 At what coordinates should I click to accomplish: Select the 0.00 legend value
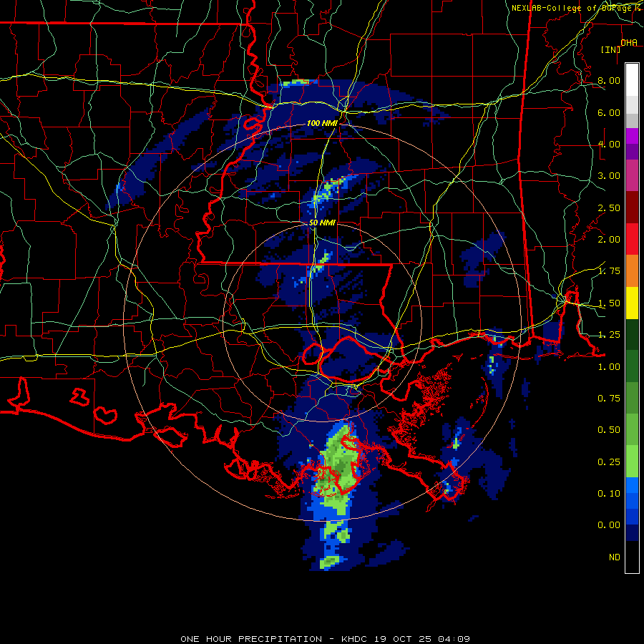(609, 525)
